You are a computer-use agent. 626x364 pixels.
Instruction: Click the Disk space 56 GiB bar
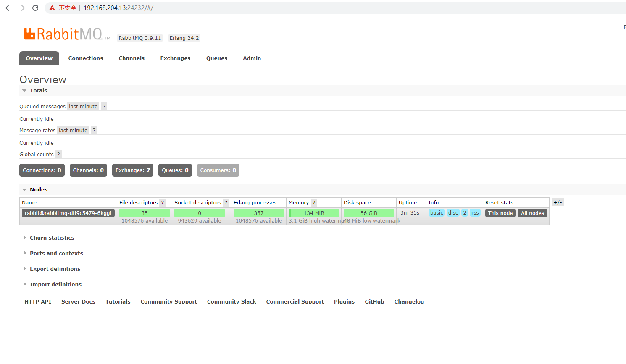pyautogui.click(x=369, y=213)
